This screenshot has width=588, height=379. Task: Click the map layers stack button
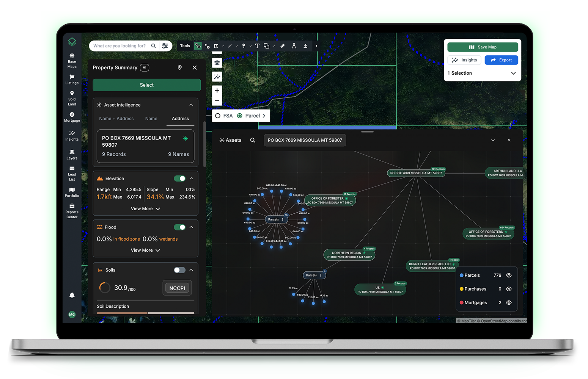pos(217,63)
